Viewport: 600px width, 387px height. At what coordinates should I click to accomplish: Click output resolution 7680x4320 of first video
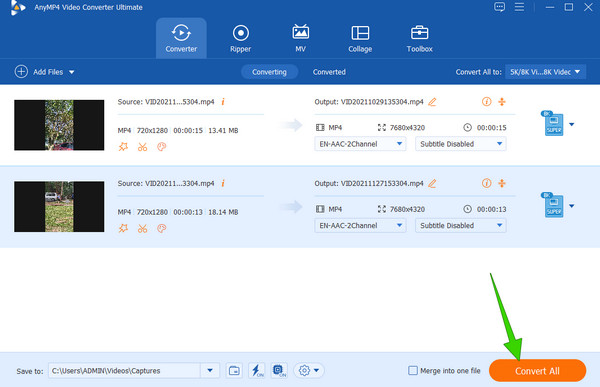click(407, 128)
